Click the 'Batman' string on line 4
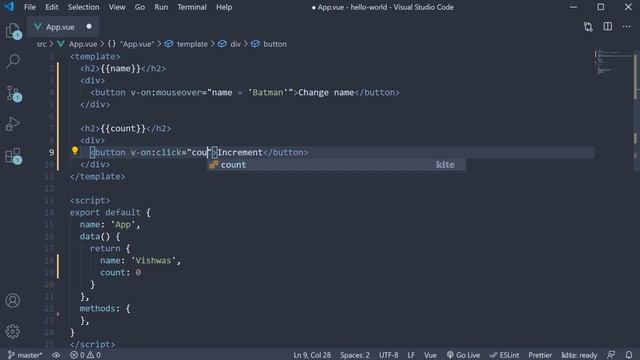 point(268,93)
